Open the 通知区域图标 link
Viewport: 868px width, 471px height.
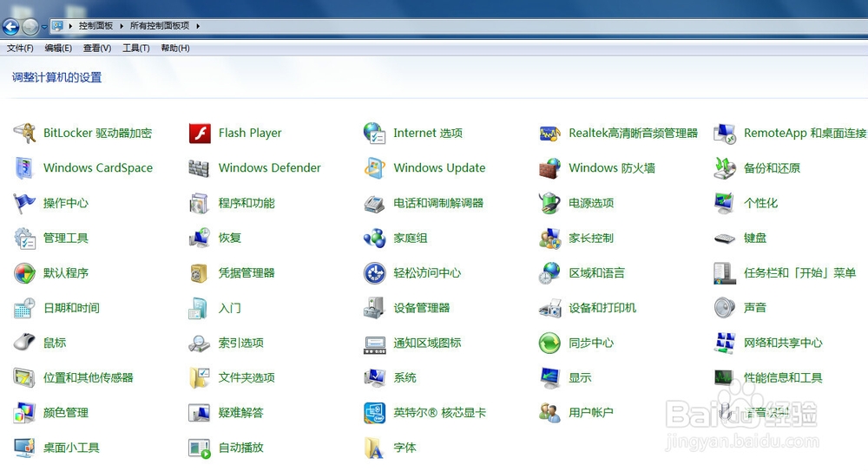(427, 343)
